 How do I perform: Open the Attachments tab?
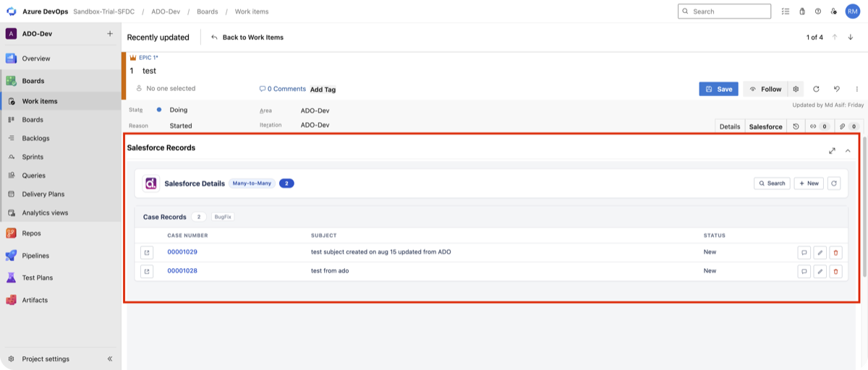(x=848, y=126)
